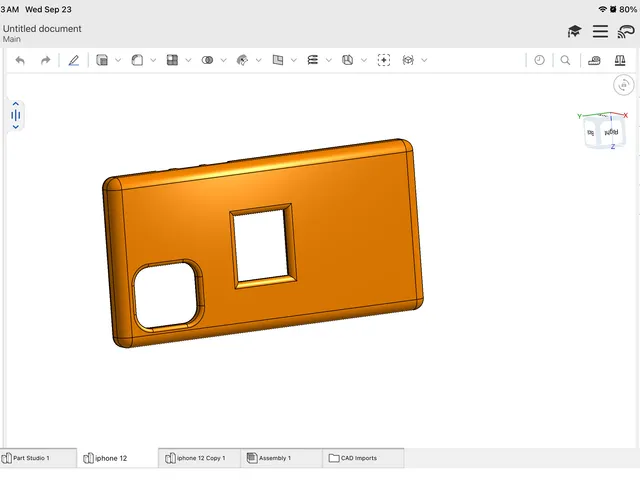
Task: Click the share icon in header
Action: click(626, 31)
